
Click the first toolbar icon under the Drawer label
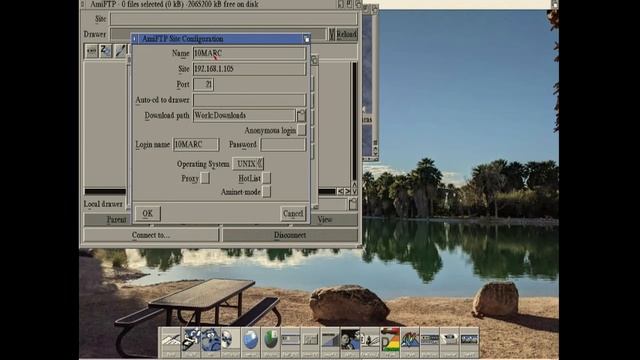(x=91, y=51)
